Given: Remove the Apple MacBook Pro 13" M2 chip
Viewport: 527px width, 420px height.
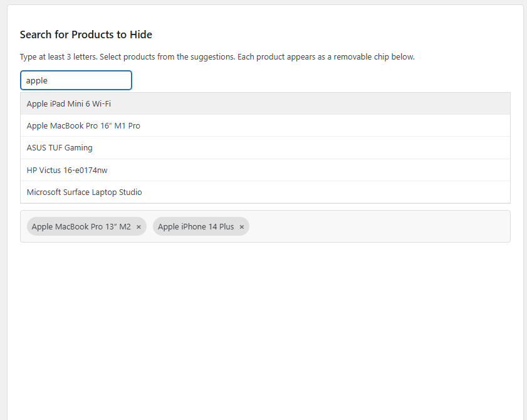Looking at the screenshot, I should [138, 227].
